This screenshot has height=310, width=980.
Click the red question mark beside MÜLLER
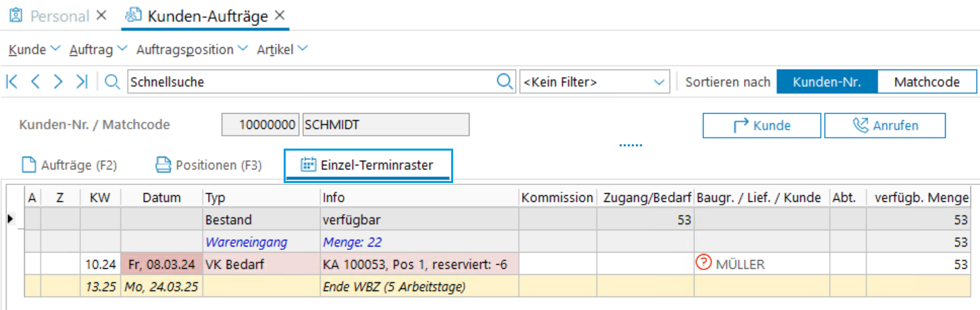702,264
